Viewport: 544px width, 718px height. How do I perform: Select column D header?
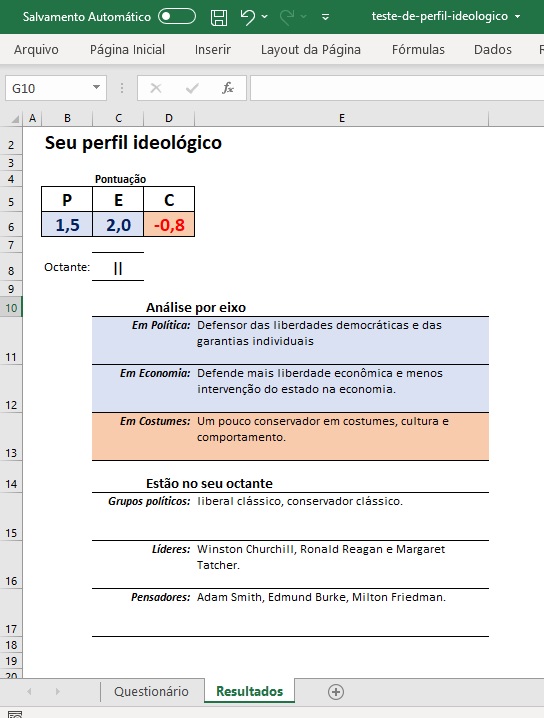click(x=169, y=118)
